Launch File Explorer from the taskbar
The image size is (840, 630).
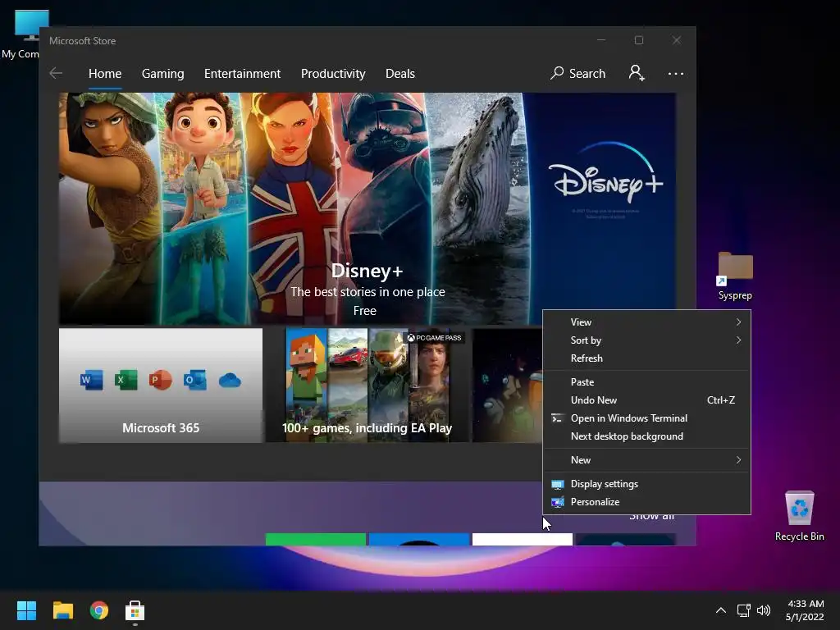coord(62,610)
